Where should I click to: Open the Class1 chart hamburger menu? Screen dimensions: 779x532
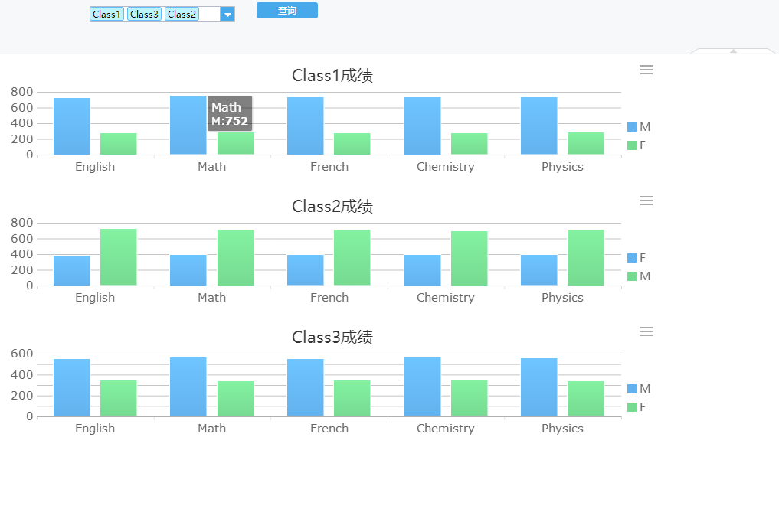click(x=646, y=70)
